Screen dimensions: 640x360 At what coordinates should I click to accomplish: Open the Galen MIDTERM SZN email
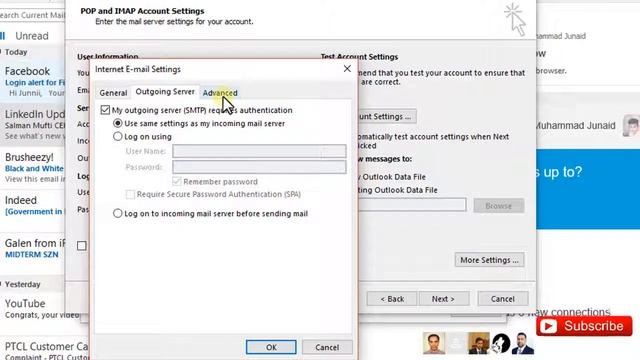[33, 248]
